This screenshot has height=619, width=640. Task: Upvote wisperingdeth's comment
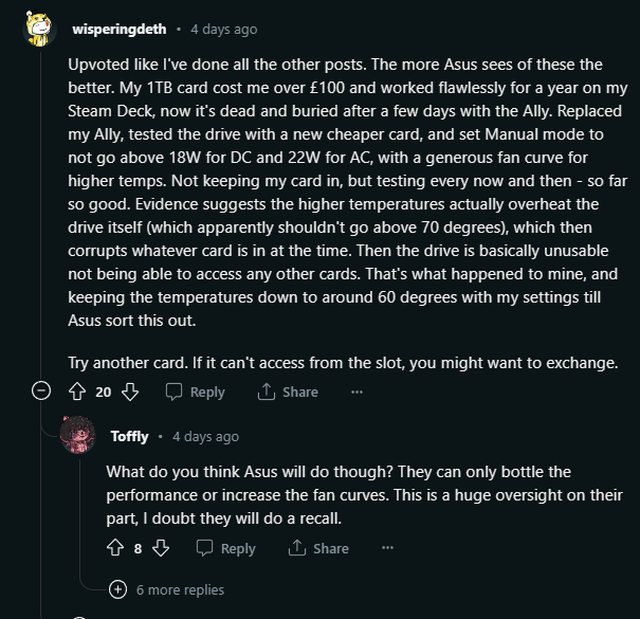[77, 391]
